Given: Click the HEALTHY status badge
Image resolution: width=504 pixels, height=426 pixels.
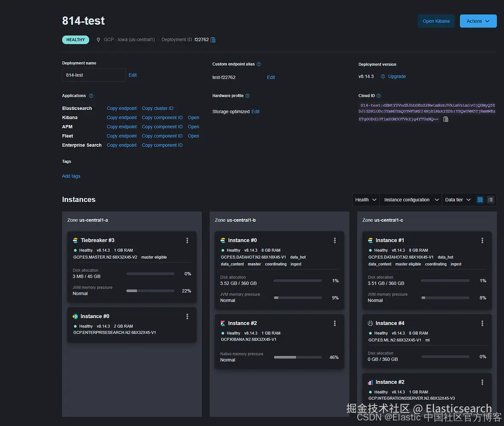Looking at the screenshot, I should point(75,40).
